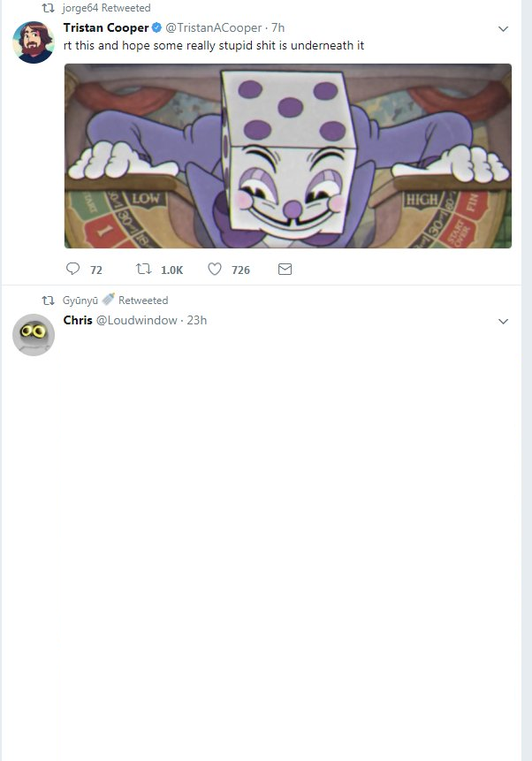Image resolution: width=532 pixels, height=761 pixels.
Task: Visit the Tristan Cooper display name link
Action: (x=106, y=27)
